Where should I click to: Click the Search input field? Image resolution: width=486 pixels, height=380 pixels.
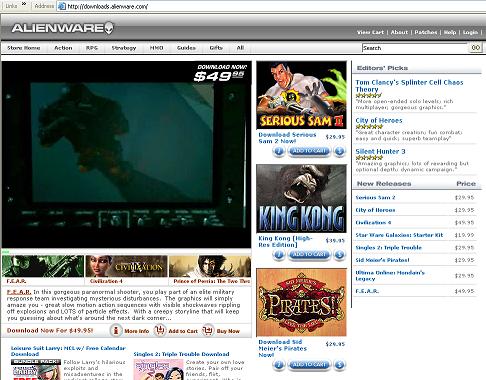415,48
